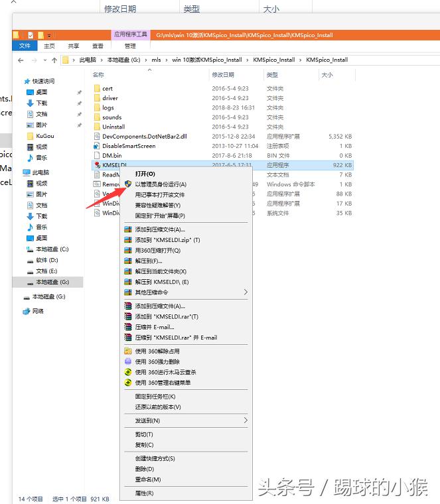The width and height of the screenshot is (440, 504).
Task: Open 网络 (Network) in sidebar
Action: 38,311
